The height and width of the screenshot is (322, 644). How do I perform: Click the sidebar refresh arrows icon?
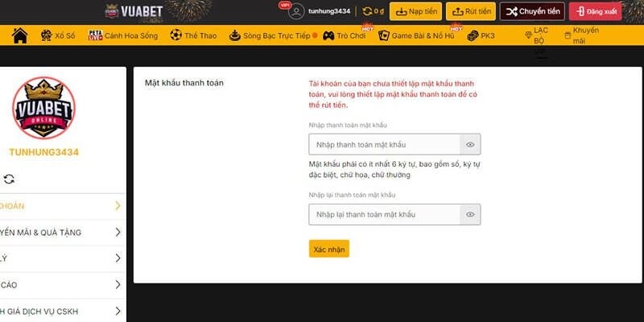pyautogui.click(x=9, y=179)
